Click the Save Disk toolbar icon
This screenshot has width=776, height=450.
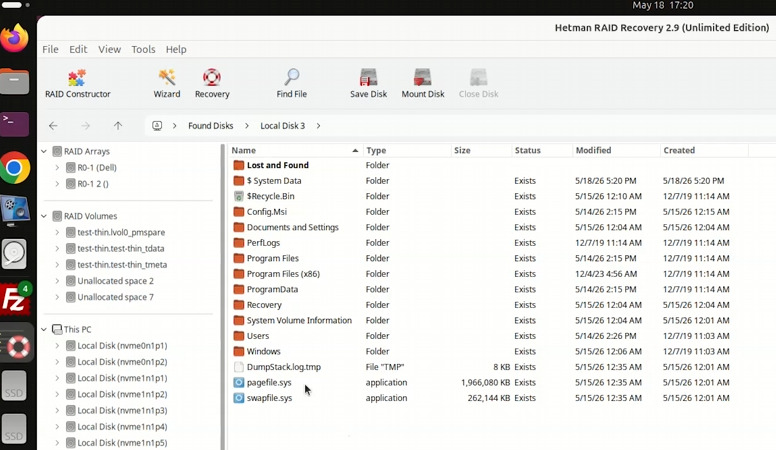coord(368,77)
